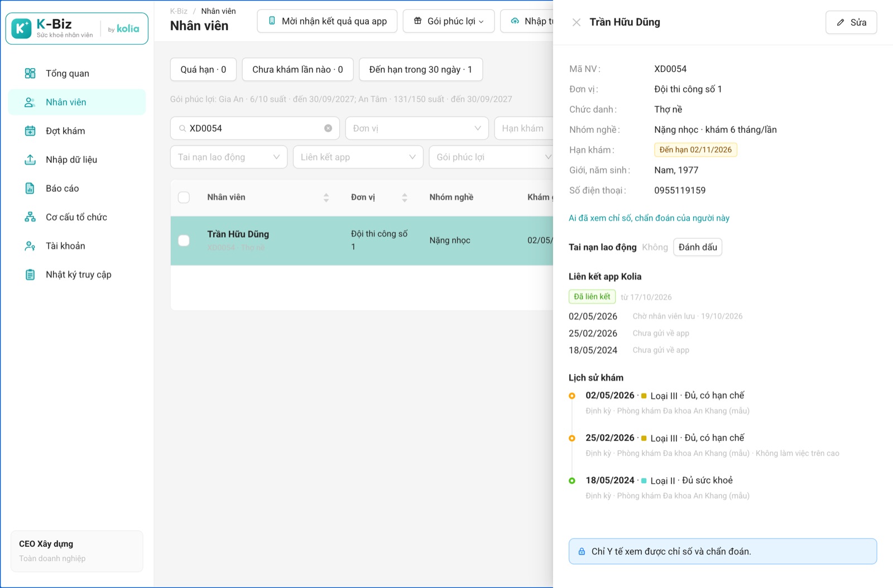Viewport: 893px width, 588px height.
Task: Expand the Gói phúc lợi toolbar menu
Action: [449, 21]
